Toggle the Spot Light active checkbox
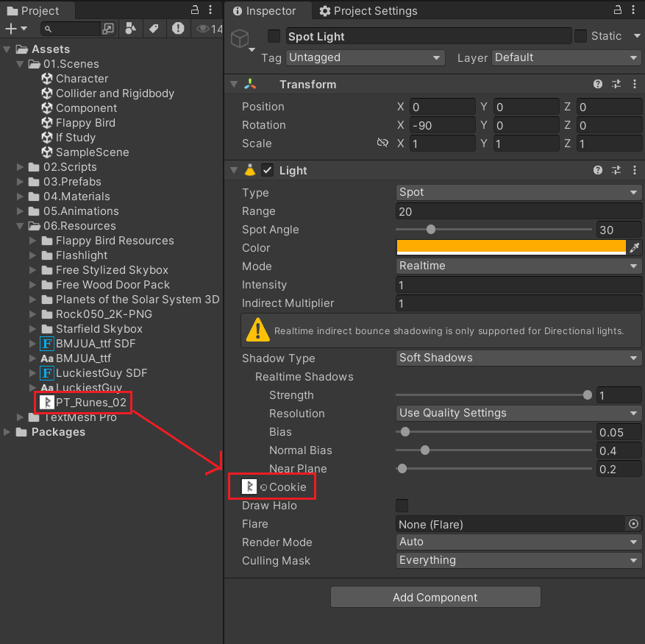 (274, 36)
